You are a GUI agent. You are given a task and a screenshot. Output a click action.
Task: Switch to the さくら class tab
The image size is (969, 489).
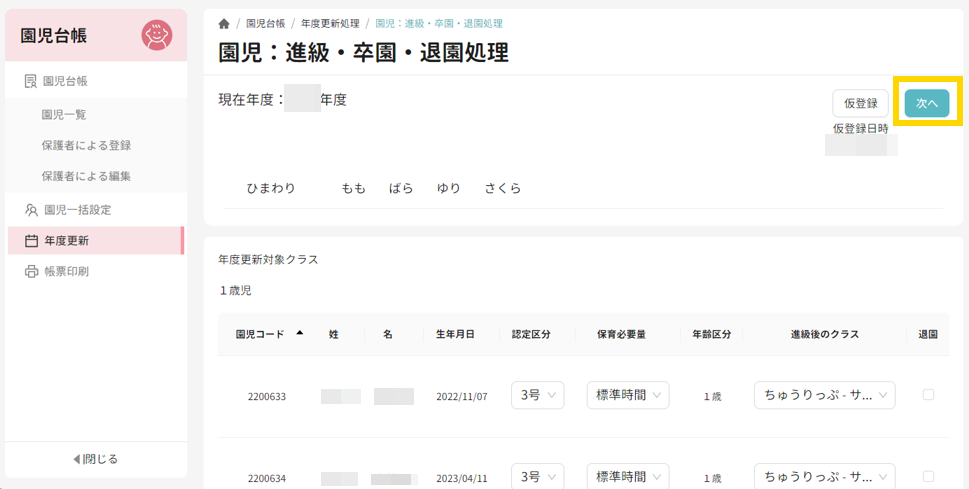503,188
